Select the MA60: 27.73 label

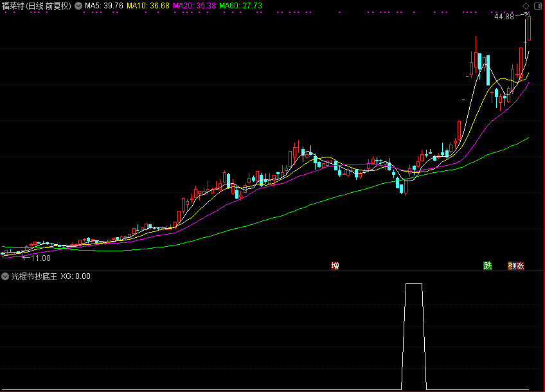coord(240,6)
